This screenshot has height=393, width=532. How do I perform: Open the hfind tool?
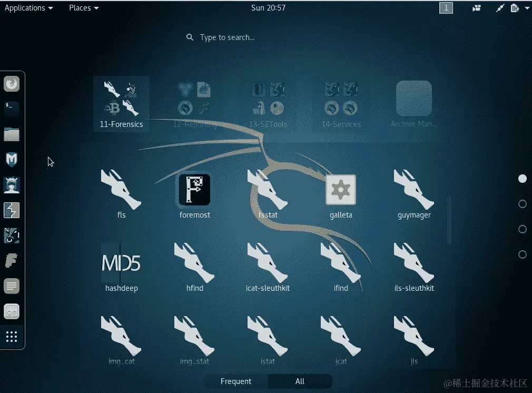tap(194, 268)
